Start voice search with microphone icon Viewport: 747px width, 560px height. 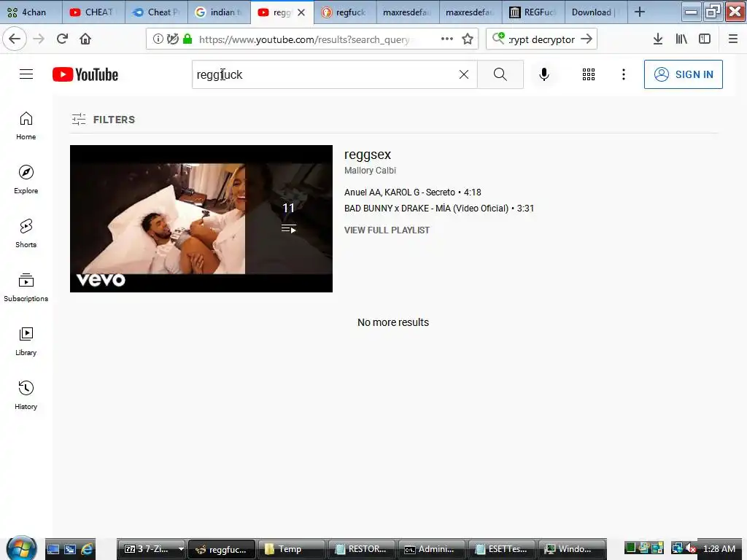point(544,74)
